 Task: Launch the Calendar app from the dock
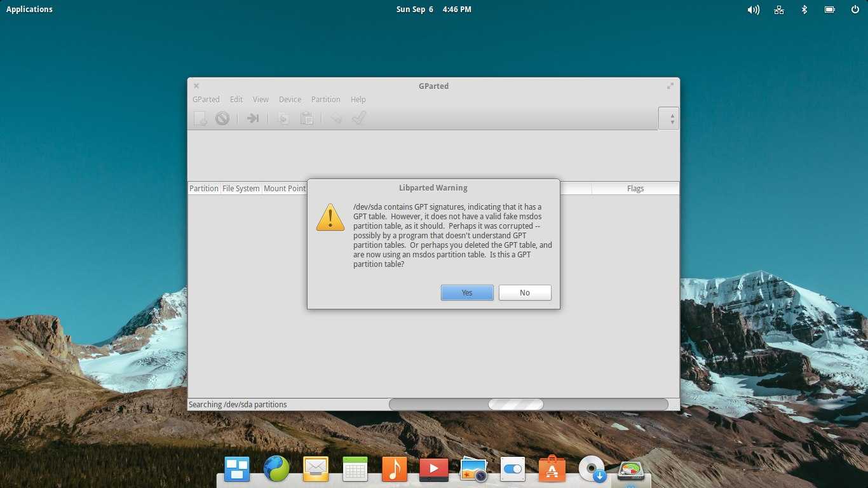coord(355,470)
